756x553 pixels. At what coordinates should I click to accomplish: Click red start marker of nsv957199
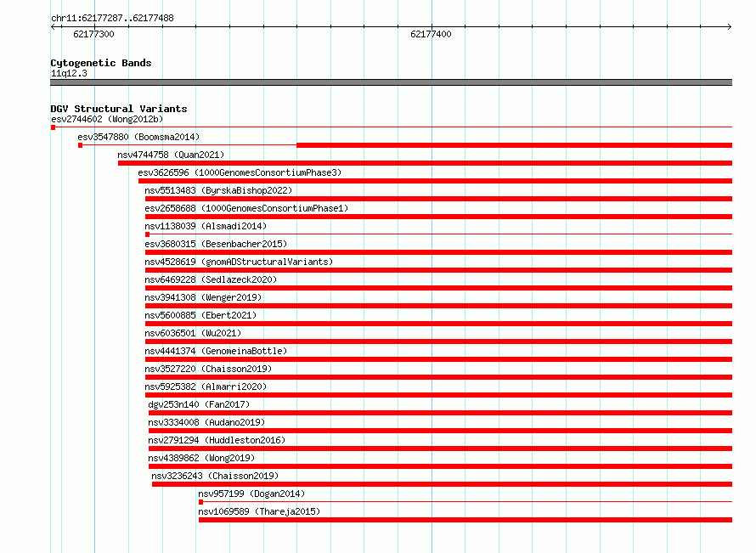pyautogui.click(x=200, y=502)
